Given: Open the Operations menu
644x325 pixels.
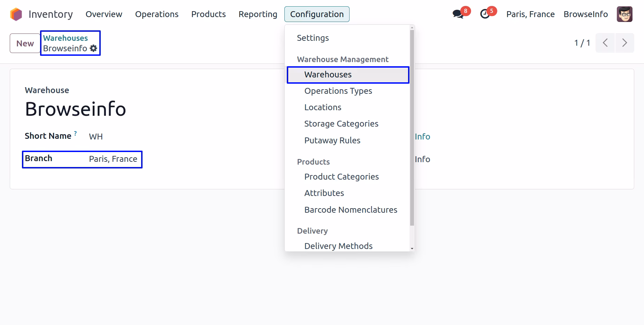Looking at the screenshot, I should coord(157,14).
